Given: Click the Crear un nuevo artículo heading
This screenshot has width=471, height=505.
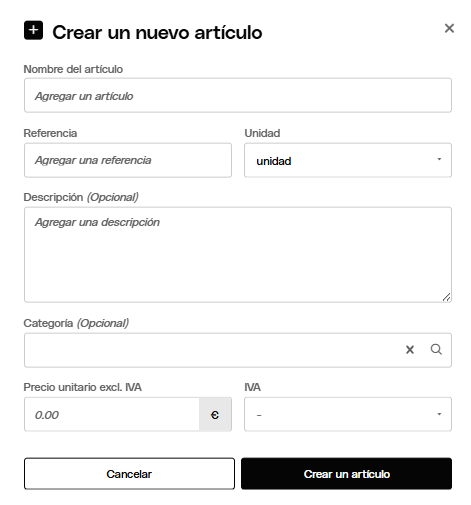Looking at the screenshot, I should pos(157,32).
